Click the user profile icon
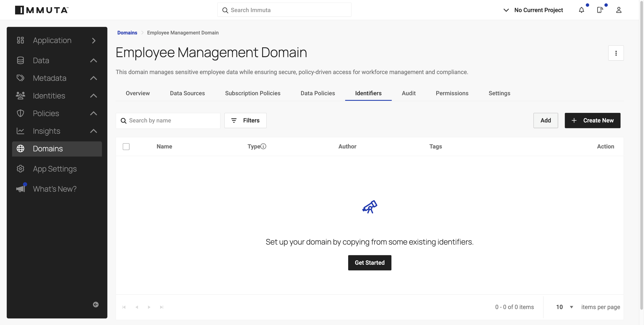 click(619, 10)
